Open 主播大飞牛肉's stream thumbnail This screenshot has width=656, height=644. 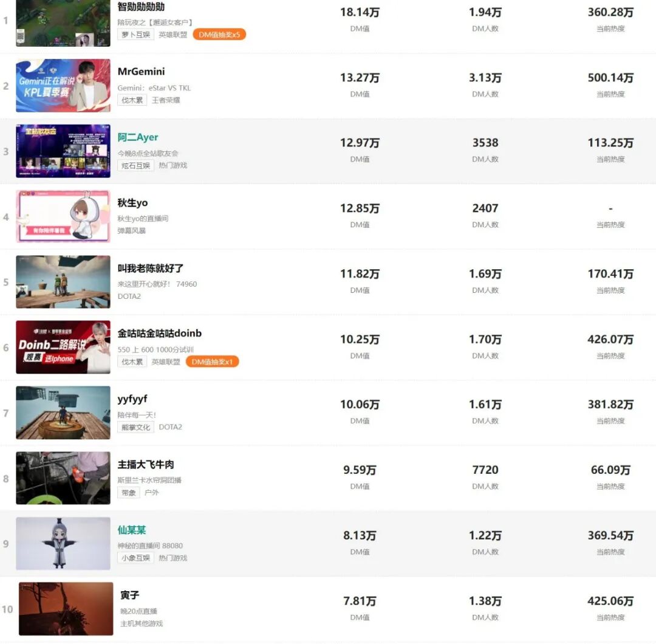(x=63, y=478)
